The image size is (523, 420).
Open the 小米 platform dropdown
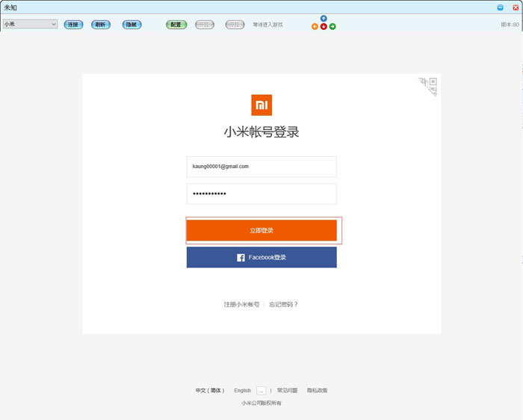tap(30, 24)
